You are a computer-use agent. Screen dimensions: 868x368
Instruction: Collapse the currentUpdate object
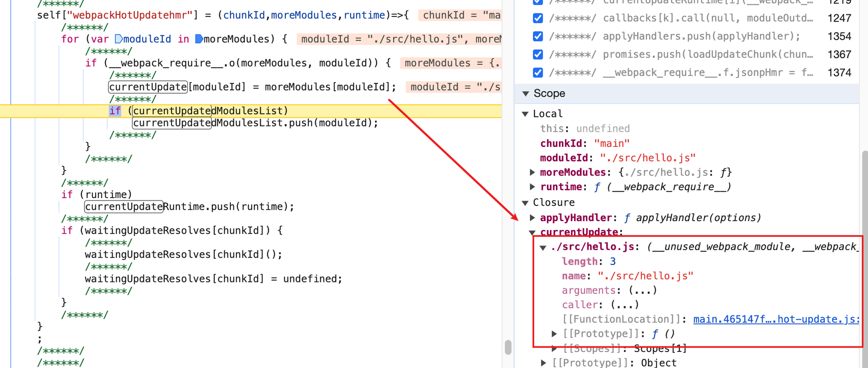[533, 232]
